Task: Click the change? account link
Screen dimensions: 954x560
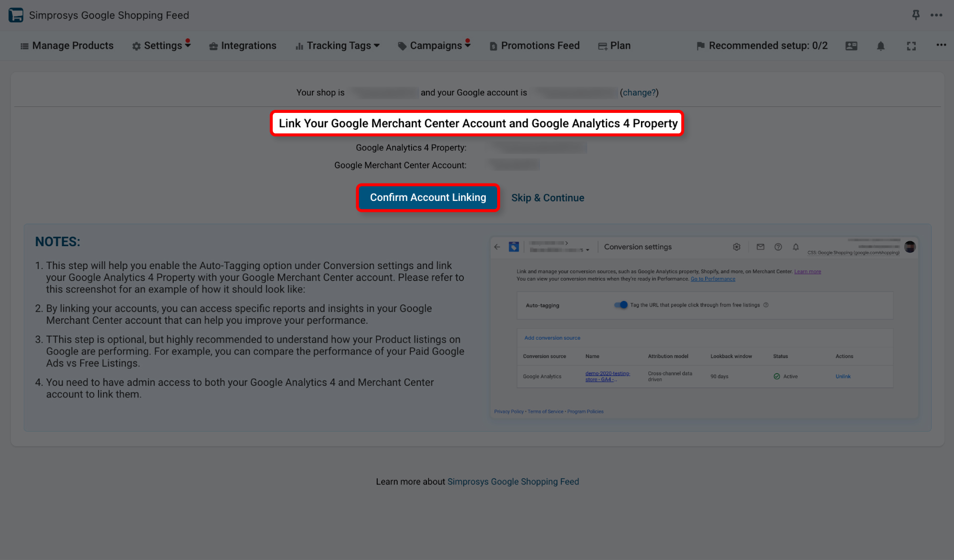Action: (x=639, y=93)
